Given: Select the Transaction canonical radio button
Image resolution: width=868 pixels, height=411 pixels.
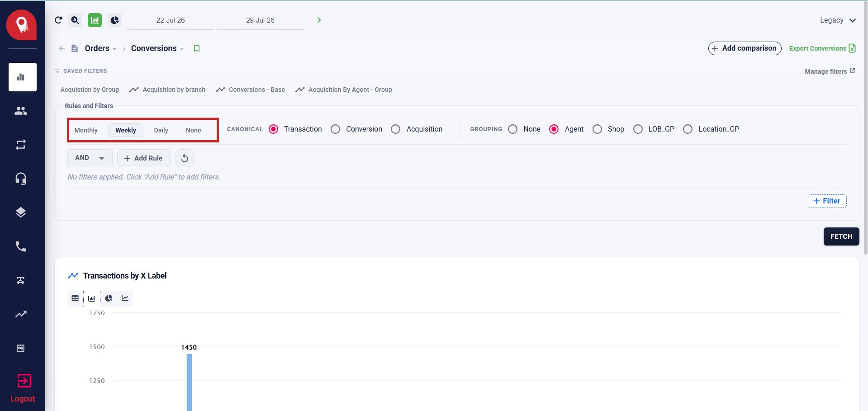Looking at the screenshot, I should coord(273,129).
